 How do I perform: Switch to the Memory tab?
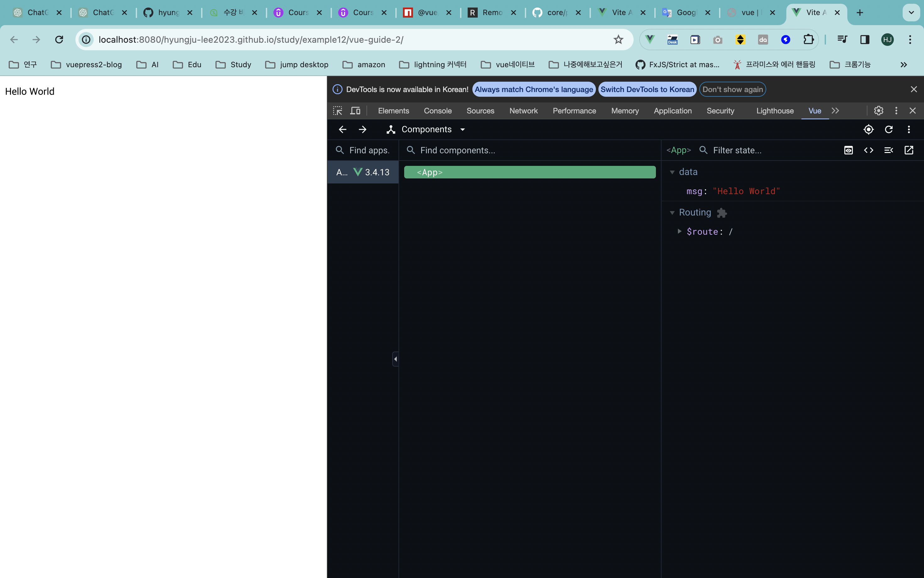coord(624,111)
